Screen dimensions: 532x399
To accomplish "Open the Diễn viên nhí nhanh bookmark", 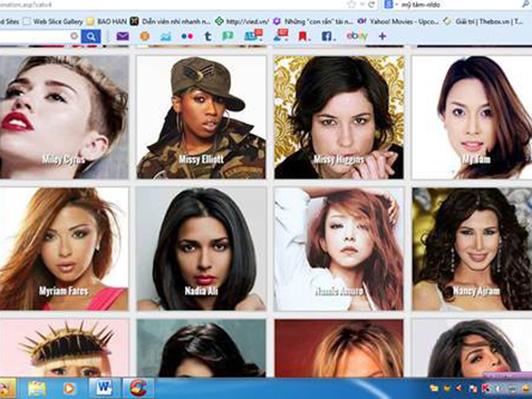I will tap(171, 21).
